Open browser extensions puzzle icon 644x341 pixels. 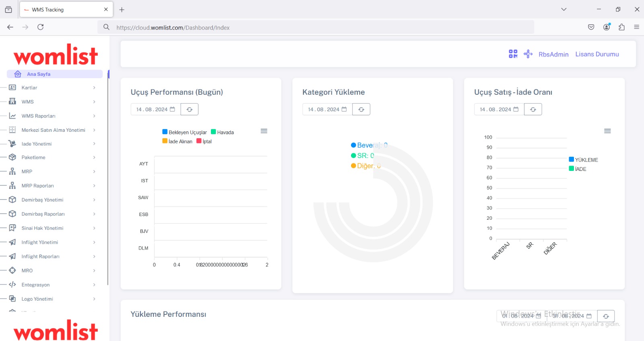(621, 27)
